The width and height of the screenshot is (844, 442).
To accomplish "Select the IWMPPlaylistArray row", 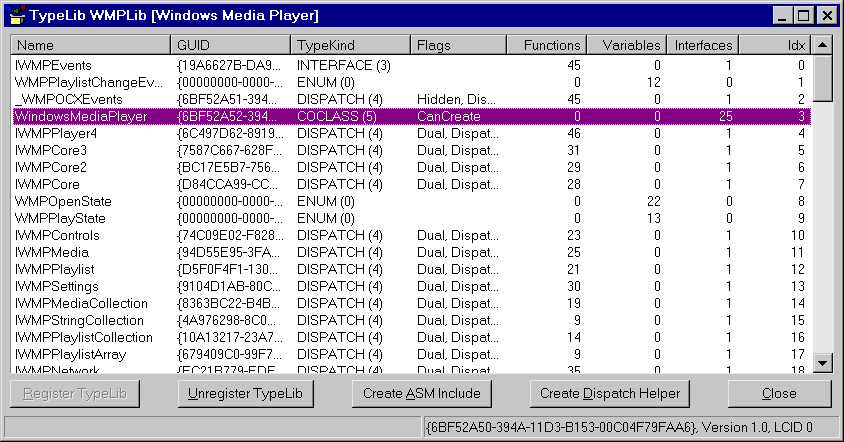I will (x=411, y=355).
